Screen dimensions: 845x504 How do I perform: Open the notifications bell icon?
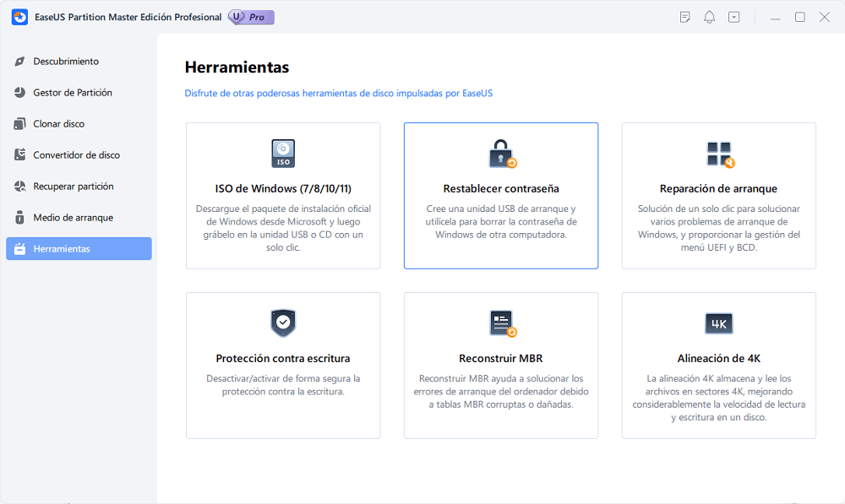coord(709,17)
